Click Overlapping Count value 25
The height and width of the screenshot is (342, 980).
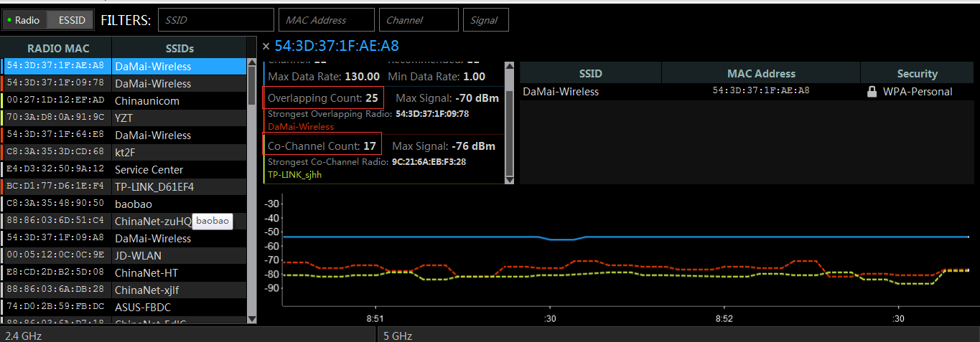(x=372, y=98)
